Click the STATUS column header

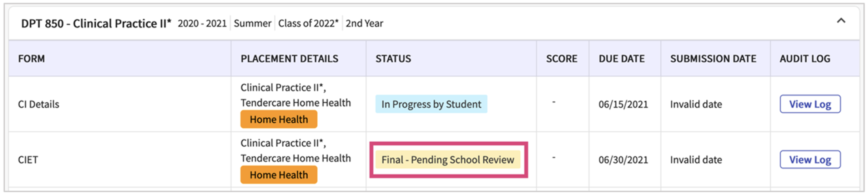tap(393, 59)
